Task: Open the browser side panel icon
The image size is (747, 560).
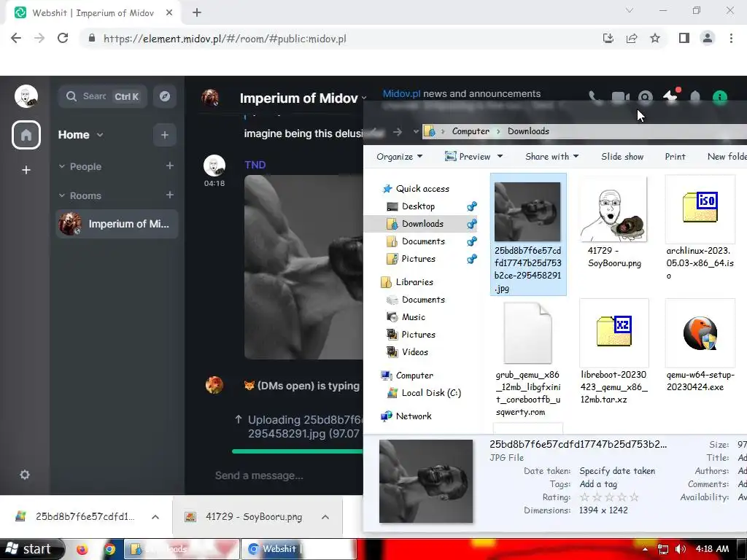Action: point(684,38)
